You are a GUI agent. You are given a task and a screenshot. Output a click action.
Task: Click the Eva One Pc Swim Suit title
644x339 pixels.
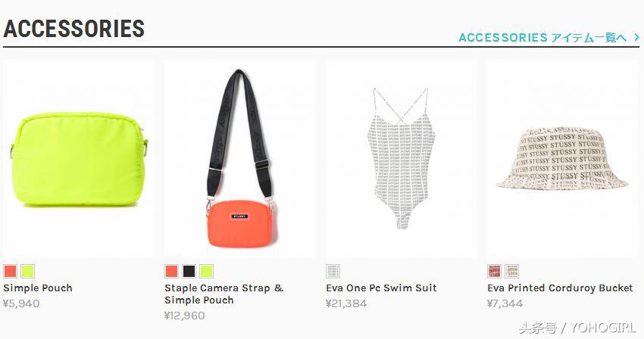382,288
